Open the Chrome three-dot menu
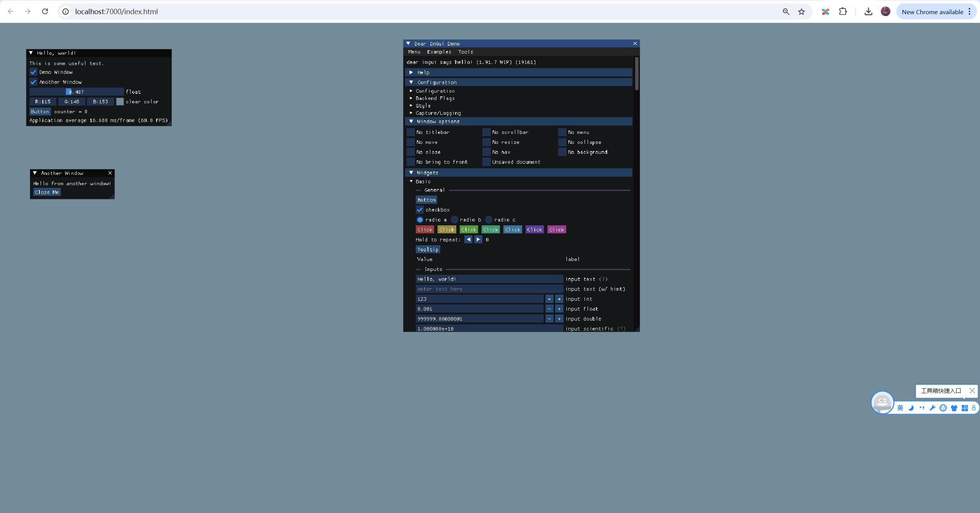The width and height of the screenshot is (980, 513). (970, 11)
